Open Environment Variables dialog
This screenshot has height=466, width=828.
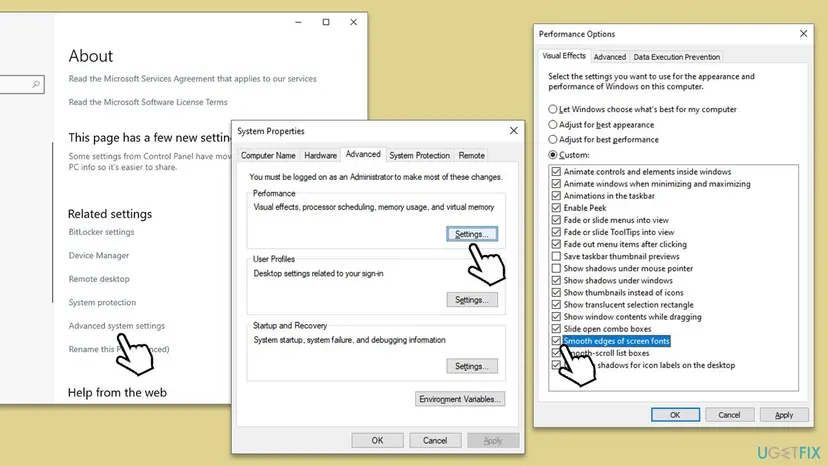click(460, 399)
